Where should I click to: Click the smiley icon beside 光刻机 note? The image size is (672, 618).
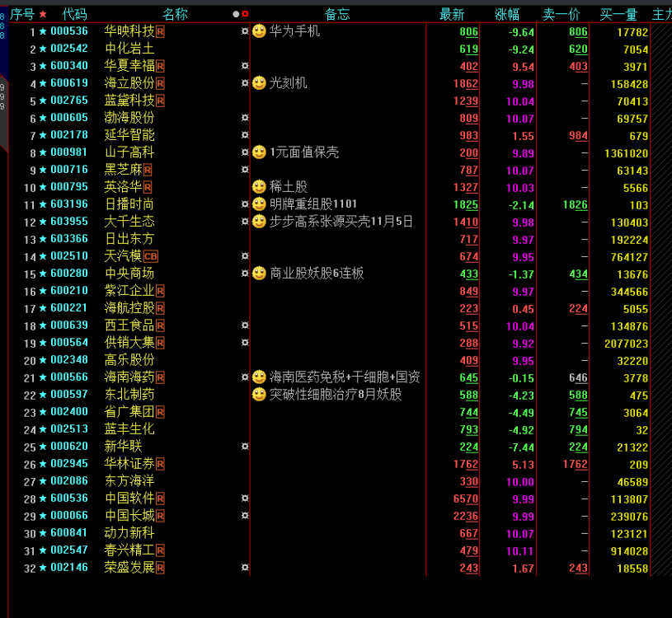point(259,83)
